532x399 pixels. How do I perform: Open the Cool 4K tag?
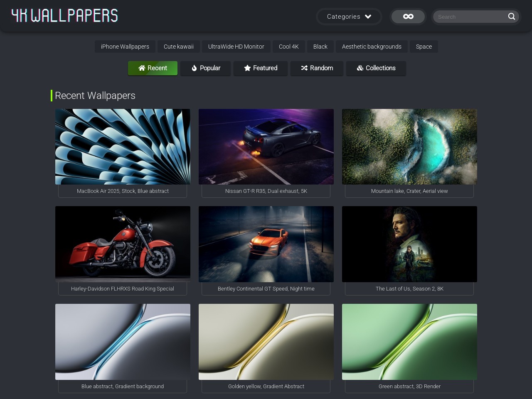coord(289,47)
